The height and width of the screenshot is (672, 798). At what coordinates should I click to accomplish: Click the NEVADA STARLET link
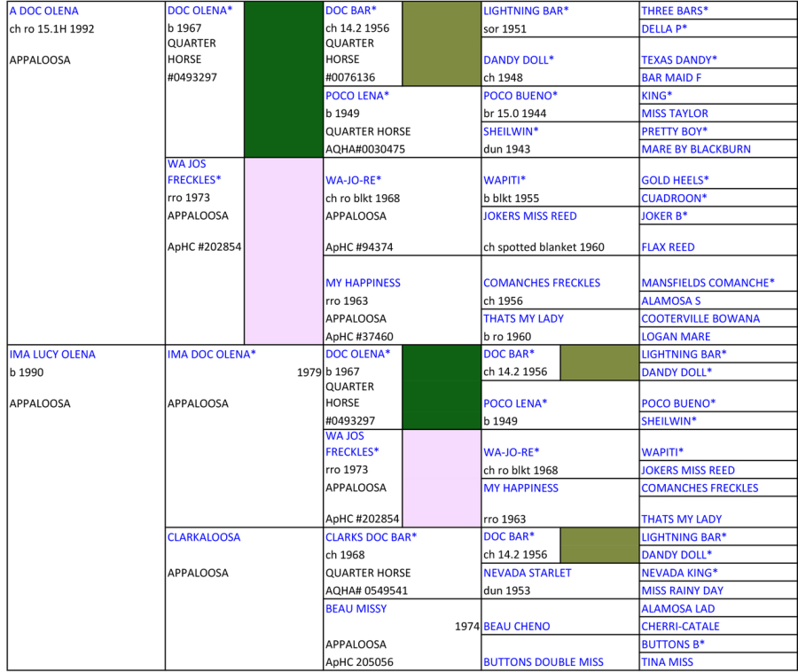[527, 573]
